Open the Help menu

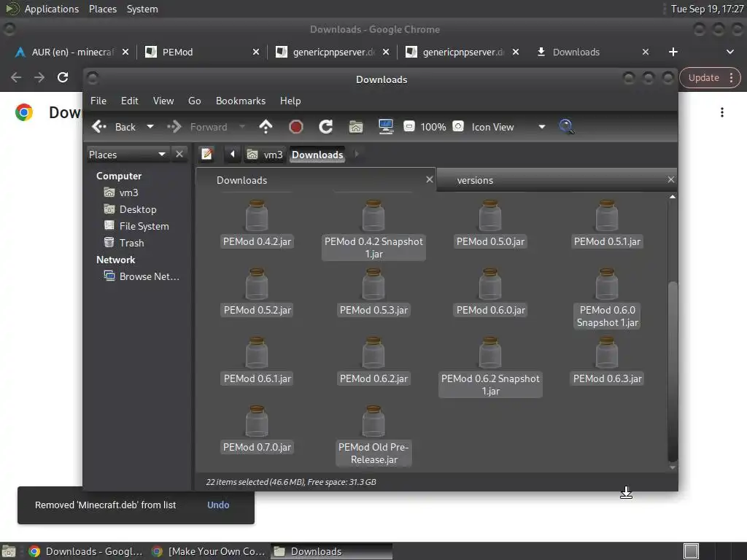290,101
